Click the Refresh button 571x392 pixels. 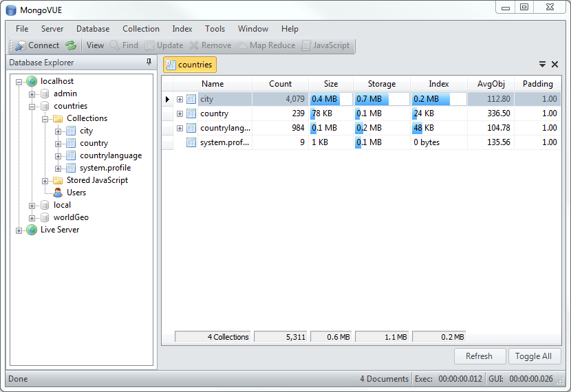click(479, 356)
